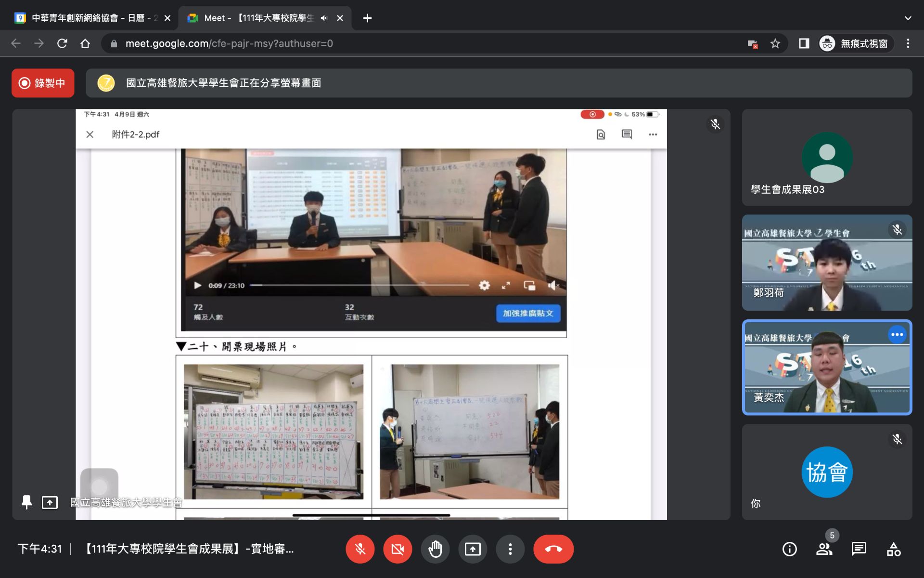Open meeting details info icon
The image size is (924, 578).
789,549
